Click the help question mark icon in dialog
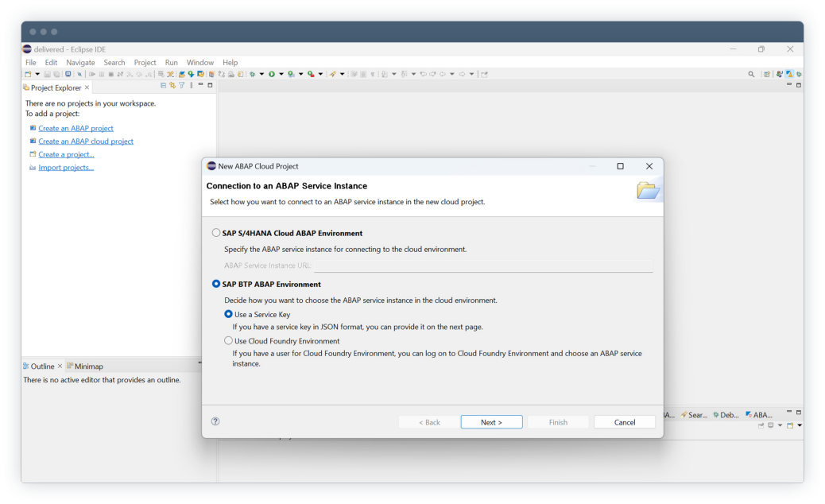 tap(215, 421)
